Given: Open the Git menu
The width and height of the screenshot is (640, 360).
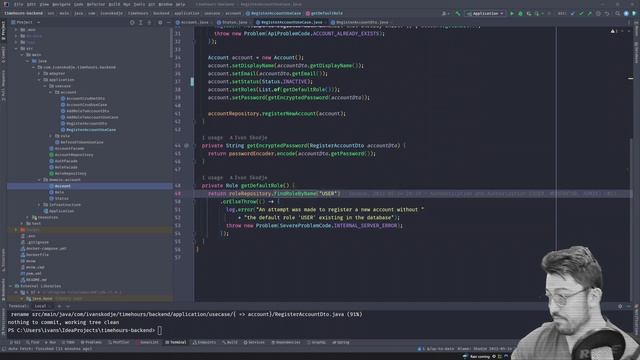Looking at the screenshot, I should (x=151, y=4).
